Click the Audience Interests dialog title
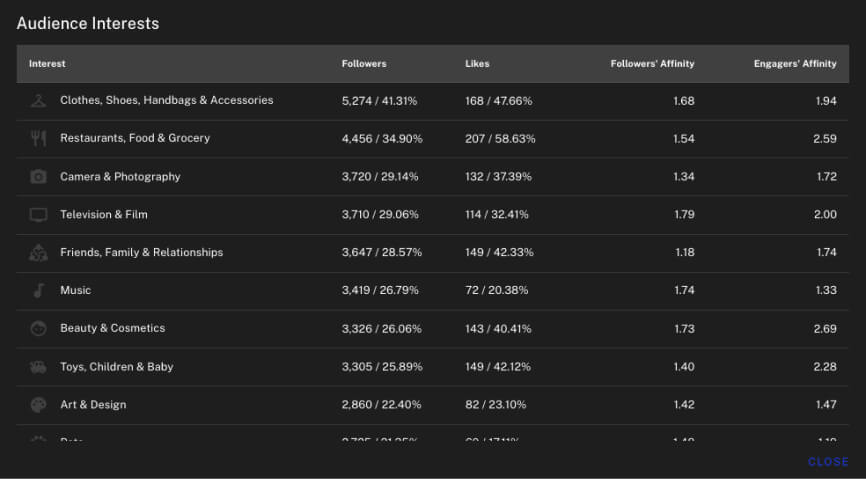Image resolution: width=866 pixels, height=479 pixels. coord(88,23)
